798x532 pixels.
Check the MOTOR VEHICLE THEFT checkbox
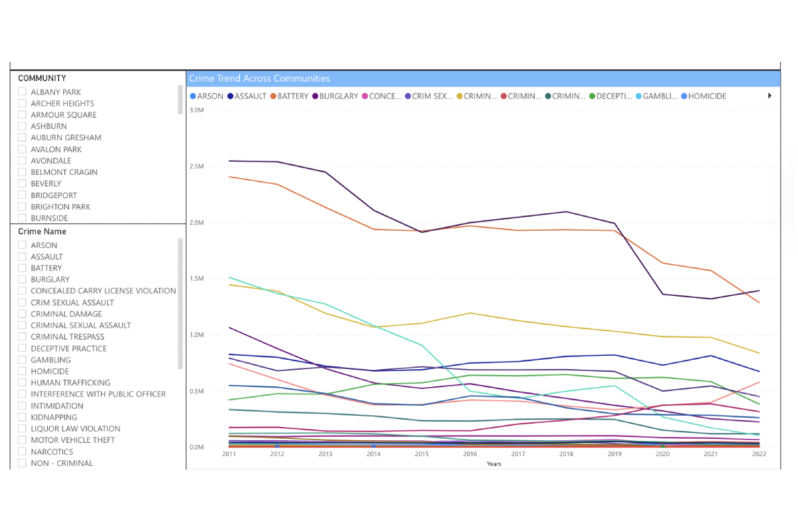(21, 440)
